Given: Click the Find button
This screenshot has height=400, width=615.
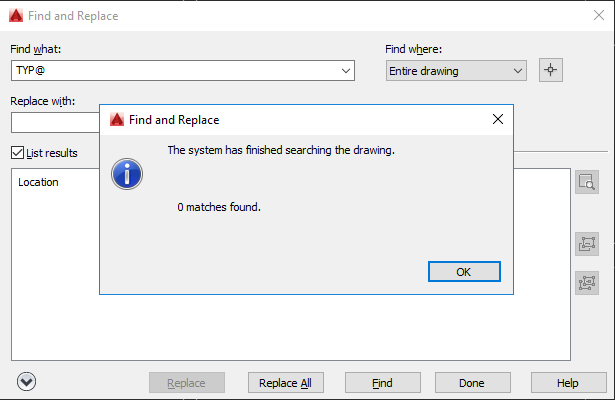Looking at the screenshot, I should point(382,383).
